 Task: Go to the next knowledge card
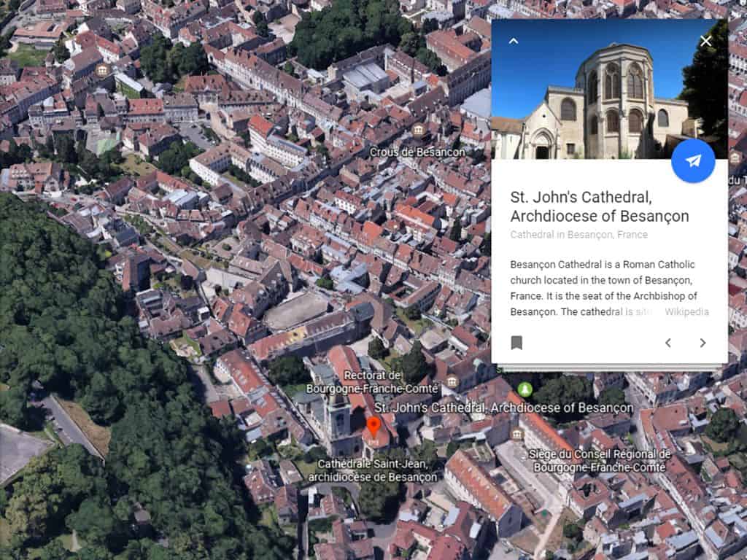coord(703,343)
